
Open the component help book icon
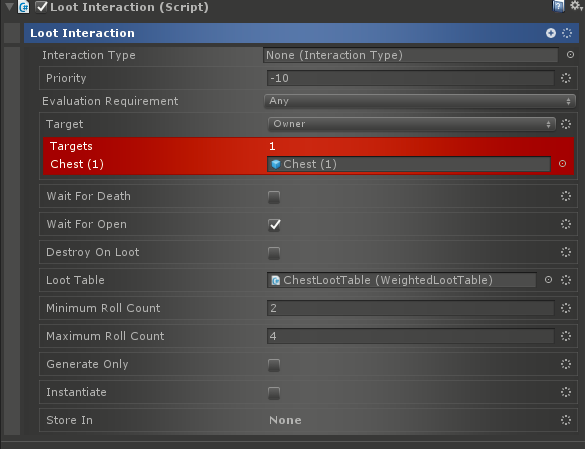click(x=558, y=6)
